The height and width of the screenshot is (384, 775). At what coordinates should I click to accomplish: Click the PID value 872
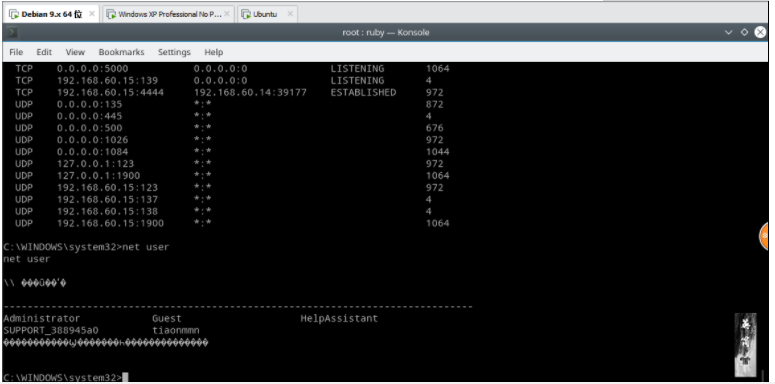click(434, 104)
